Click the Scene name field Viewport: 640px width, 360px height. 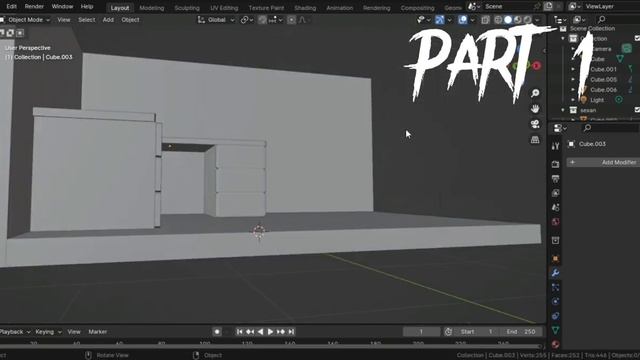point(508,6)
